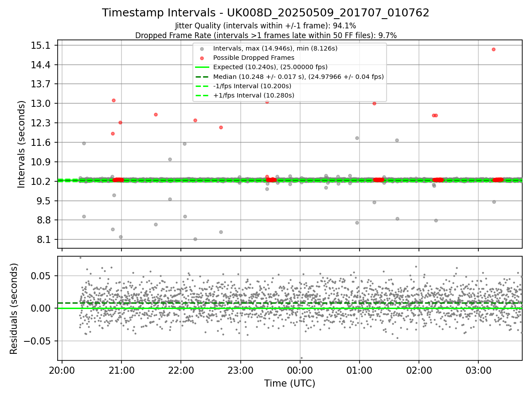Click the highest red dropped-frame point near 15.0s
Screen dimensions: 532x399
click(x=493, y=49)
